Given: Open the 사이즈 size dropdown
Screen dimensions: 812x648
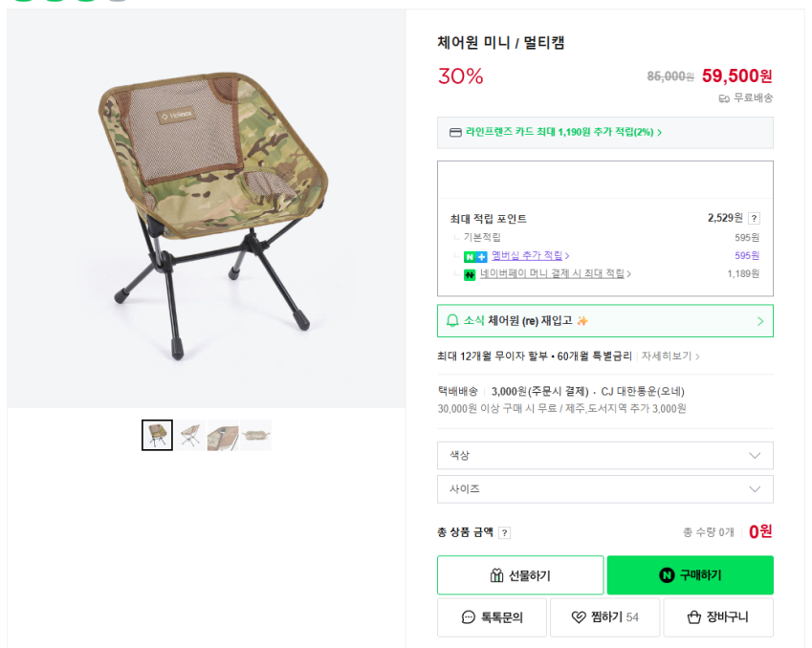Looking at the screenshot, I should point(604,489).
